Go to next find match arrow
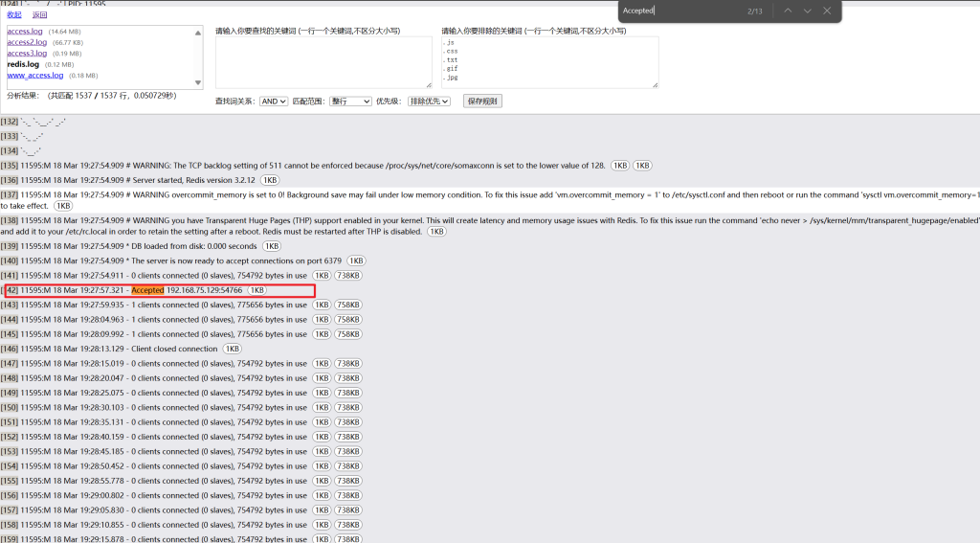The height and width of the screenshot is (543, 980). point(808,11)
